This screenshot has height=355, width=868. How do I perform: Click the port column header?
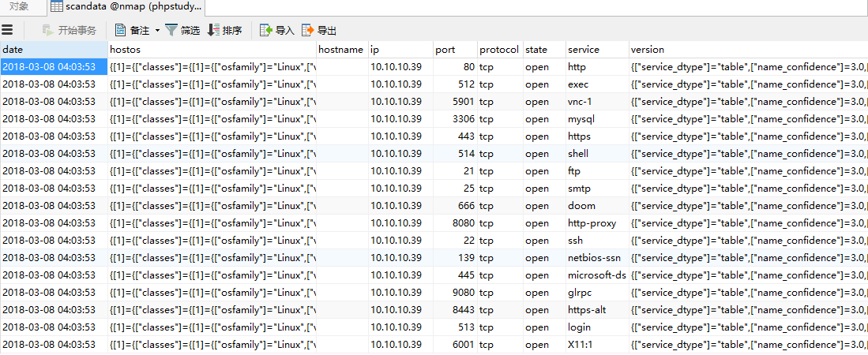(x=454, y=49)
